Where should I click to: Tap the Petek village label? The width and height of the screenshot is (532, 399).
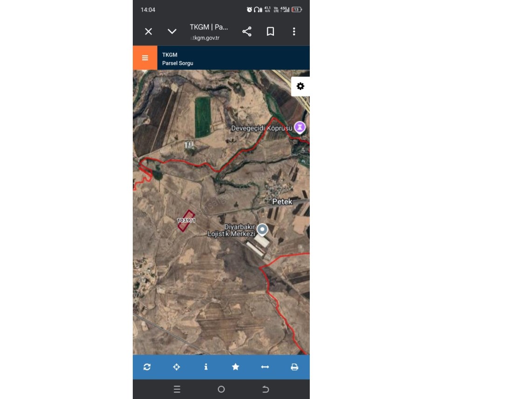[282, 202]
